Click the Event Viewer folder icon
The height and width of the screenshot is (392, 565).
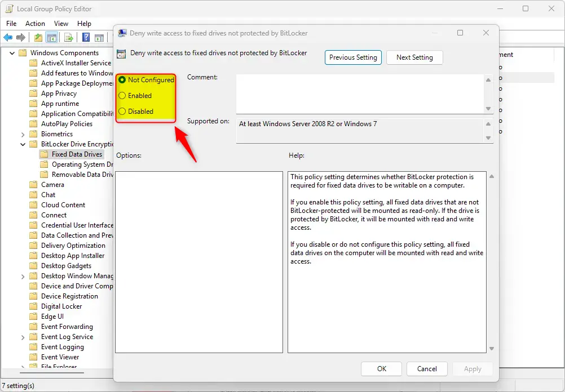click(33, 357)
